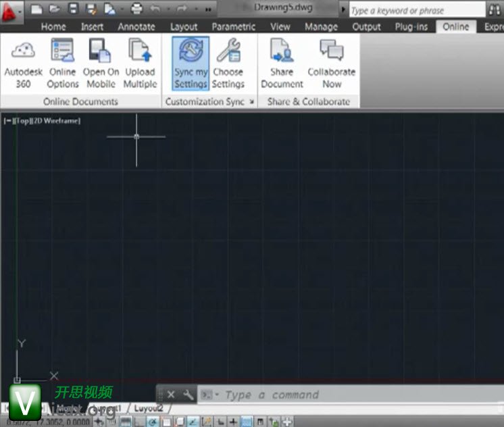Select the Parametric ribbon tab
The image size is (504, 427).
click(x=234, y=26)
